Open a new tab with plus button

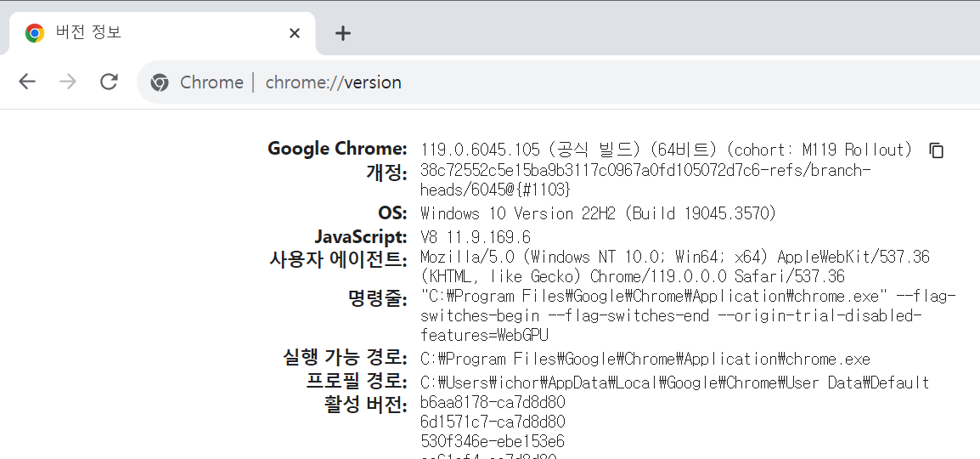342,33
